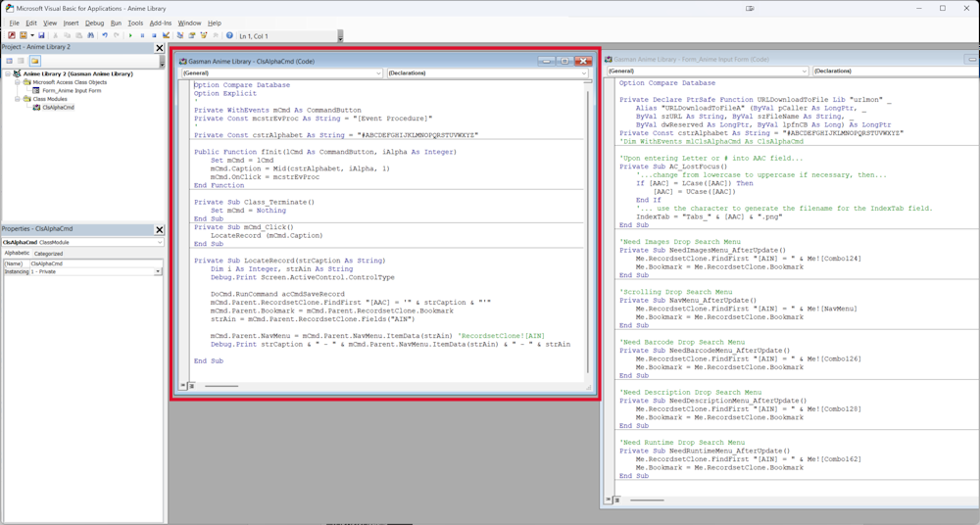Click the toolbar options overflow arrow

[x=340, y=37]
